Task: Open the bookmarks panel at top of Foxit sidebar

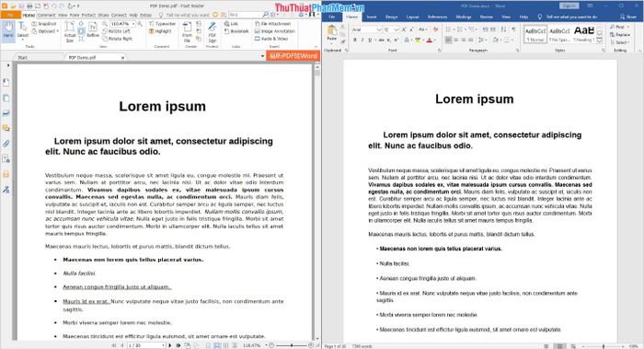Action: tap(6, 83)
